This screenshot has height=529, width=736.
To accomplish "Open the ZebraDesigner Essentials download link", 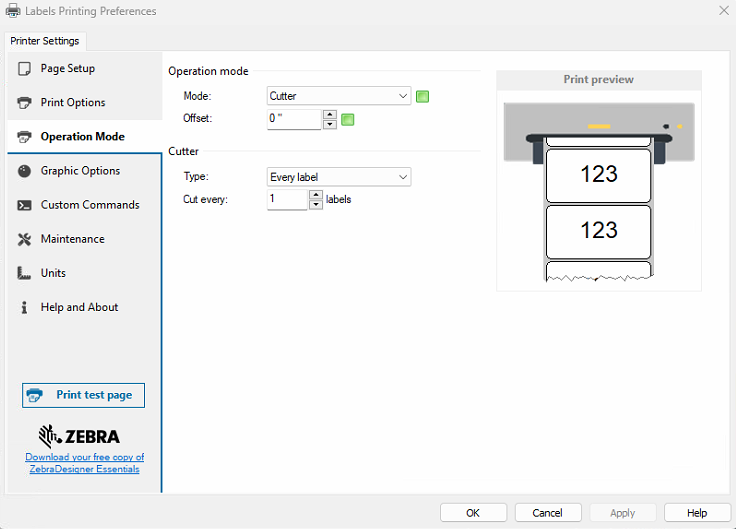I will coord(84,463).
